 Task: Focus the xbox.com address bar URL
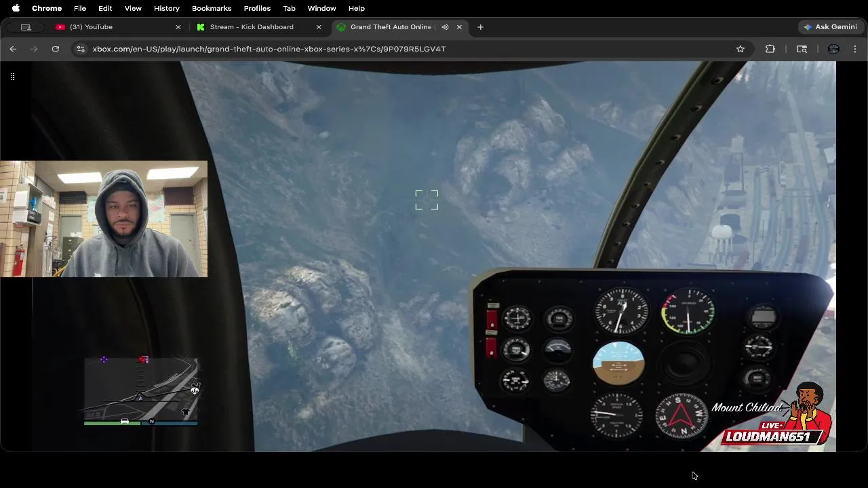pyautogui.click(x=269, y=49)
